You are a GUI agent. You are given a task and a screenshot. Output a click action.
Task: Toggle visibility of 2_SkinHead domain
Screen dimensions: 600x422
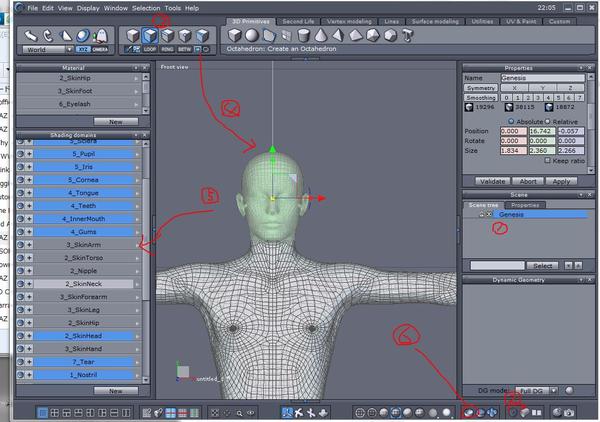pos(21,336)
